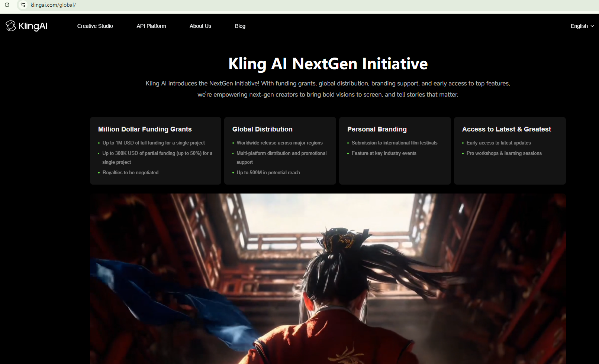The image size is (599, 364).
Task: Click the warrior video preview image
Action: tap(328, 279)
